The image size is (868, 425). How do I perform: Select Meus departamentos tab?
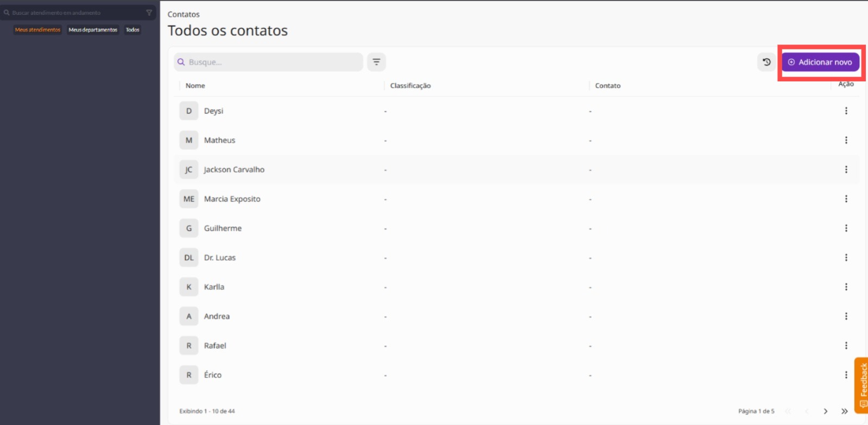(x=93, y=30)
